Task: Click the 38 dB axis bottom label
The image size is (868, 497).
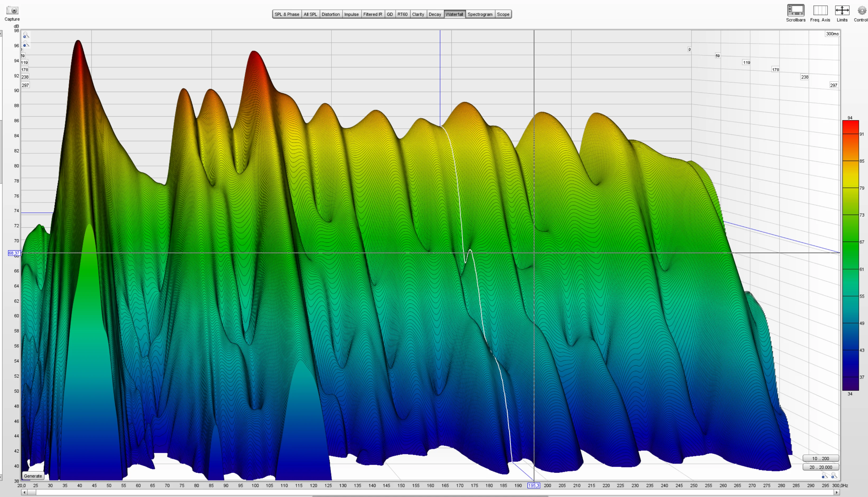Action: [16, 481]
